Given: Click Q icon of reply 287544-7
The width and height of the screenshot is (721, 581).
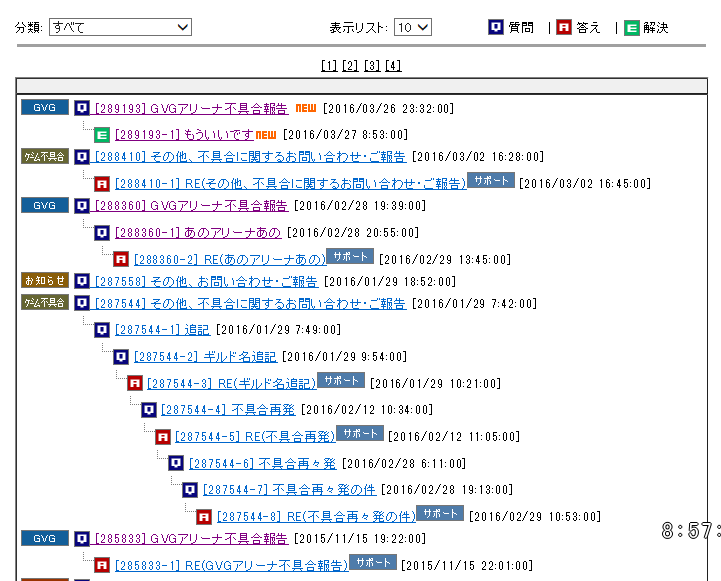Looking at the screenshot, I should point(190,490).
